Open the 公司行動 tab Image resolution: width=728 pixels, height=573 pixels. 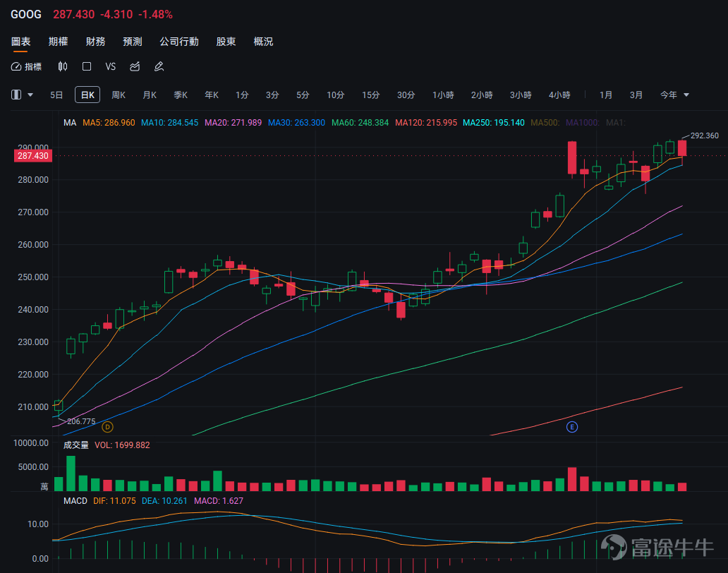click(x=179, y=42)
